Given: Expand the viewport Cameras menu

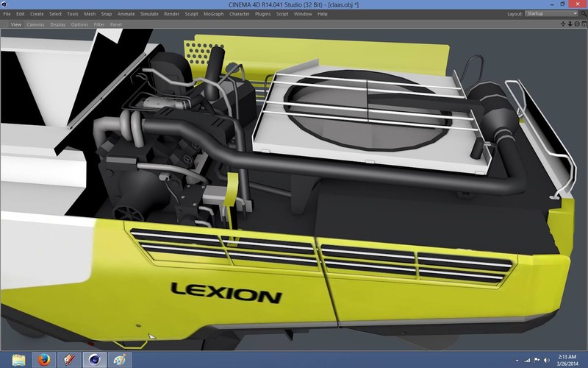Looking at the screenshot, I should 35,24.
